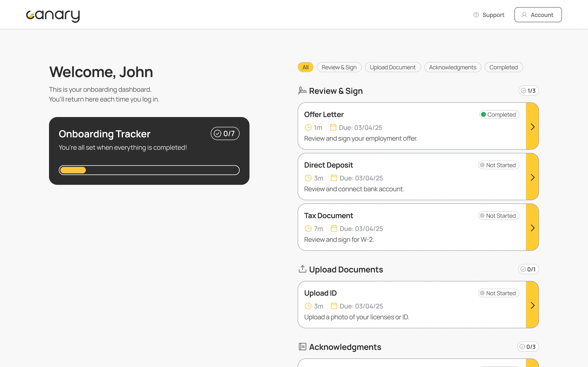Click the Direct Deposit Not Started status

[499, 165]
